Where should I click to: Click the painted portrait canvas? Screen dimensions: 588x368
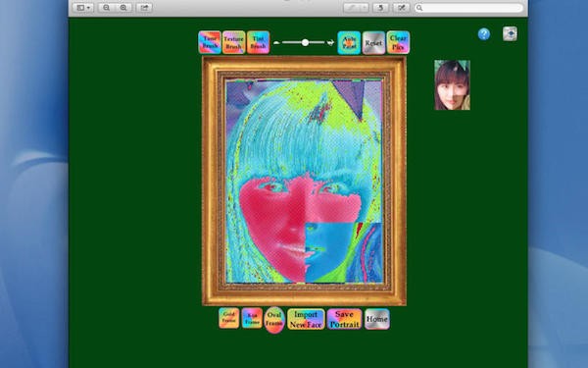[304, 181]
